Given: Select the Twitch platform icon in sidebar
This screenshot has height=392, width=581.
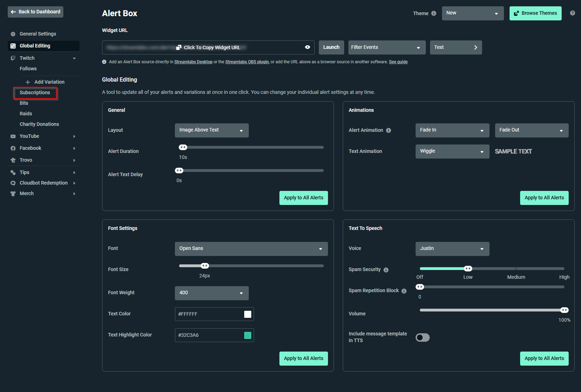Looking at the screenshot, I should pyautogui.click(x=13, y=58).
